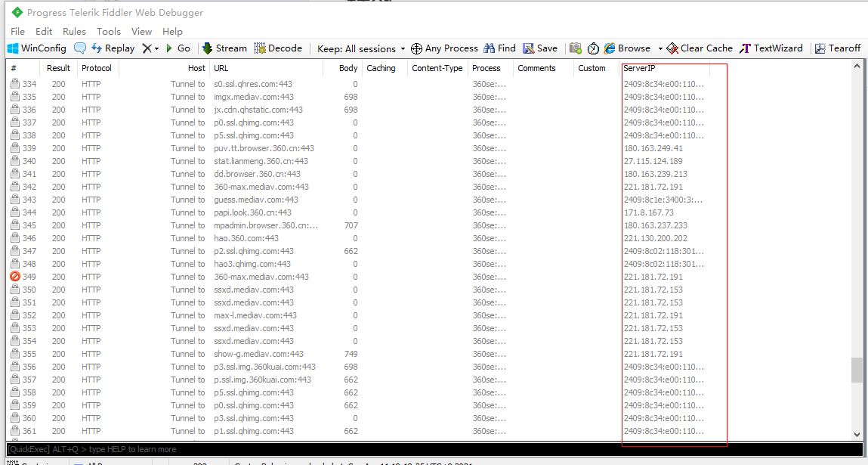Select the papi.look.360.cn:443 row

pos(357,212)
